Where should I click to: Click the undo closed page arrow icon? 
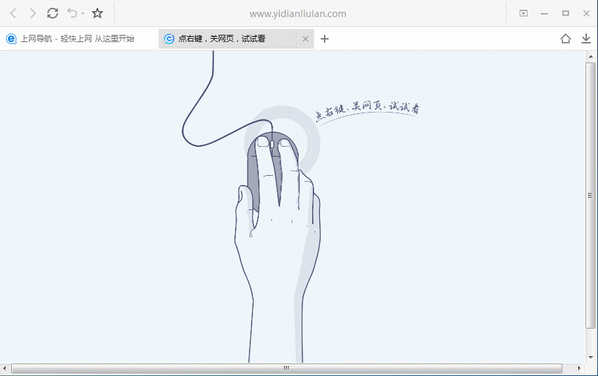72,13
